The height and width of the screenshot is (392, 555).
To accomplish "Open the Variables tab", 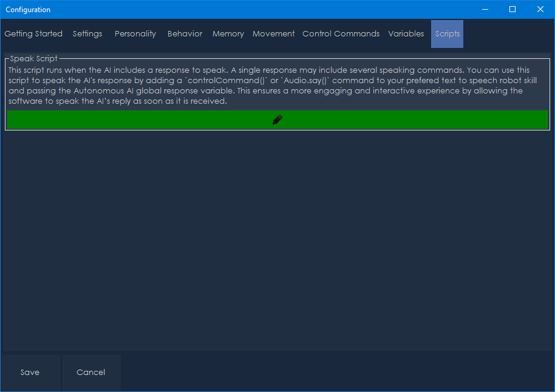I will (x=406, y=34).
